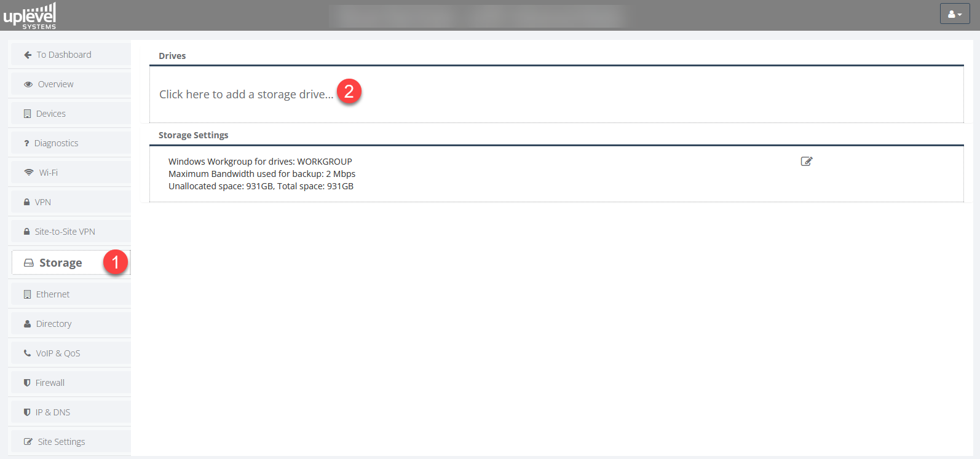
Task: Click the lock icon beside Site-to-Site VPN
Action: [x=26, y=232]
